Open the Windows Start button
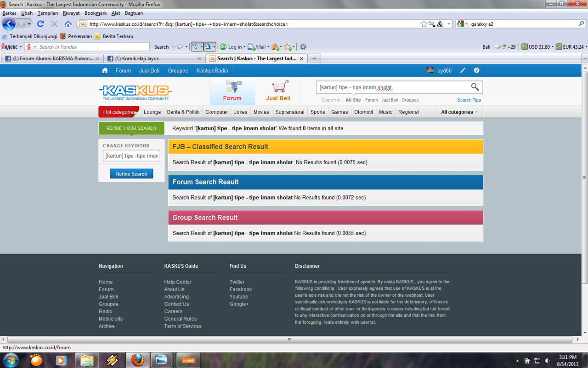The width and height of the screenshot is (588, 368). point(11,360)
